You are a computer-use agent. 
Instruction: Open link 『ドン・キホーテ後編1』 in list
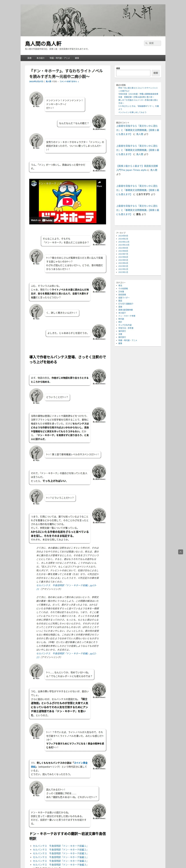click(60, 857)
